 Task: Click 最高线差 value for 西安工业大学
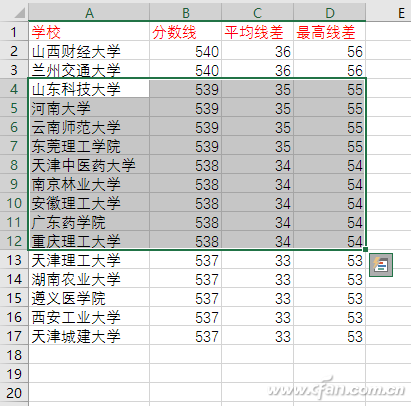click(x=330, y=317)
